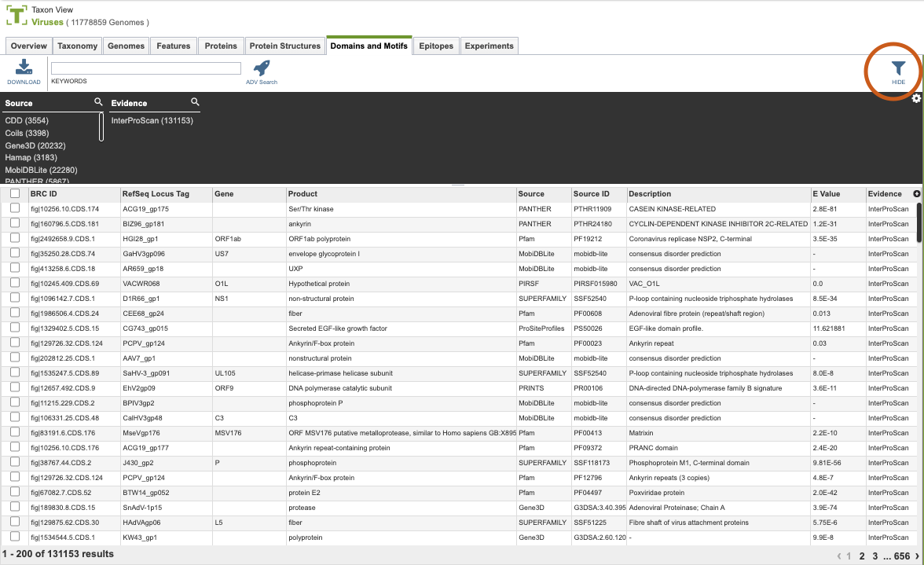Viewport: 924px width, 565px height.
Task: Click the Taxon View logo icon
Action: (x=16, y=15)
